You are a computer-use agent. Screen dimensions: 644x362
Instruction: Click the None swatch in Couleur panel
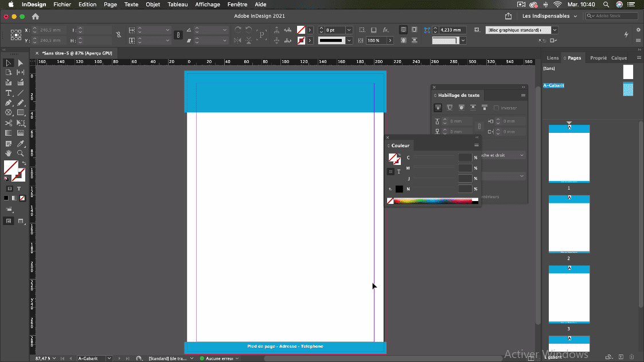390,200
